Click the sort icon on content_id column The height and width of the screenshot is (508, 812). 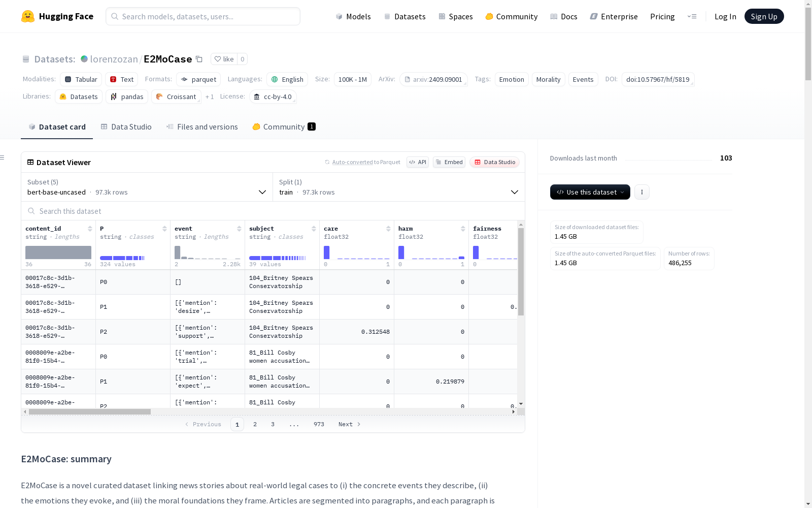pos(90,229)
